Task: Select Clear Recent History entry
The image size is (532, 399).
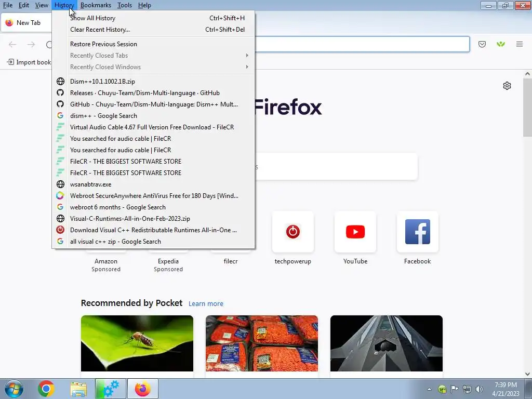Action: tap(153, 30)
